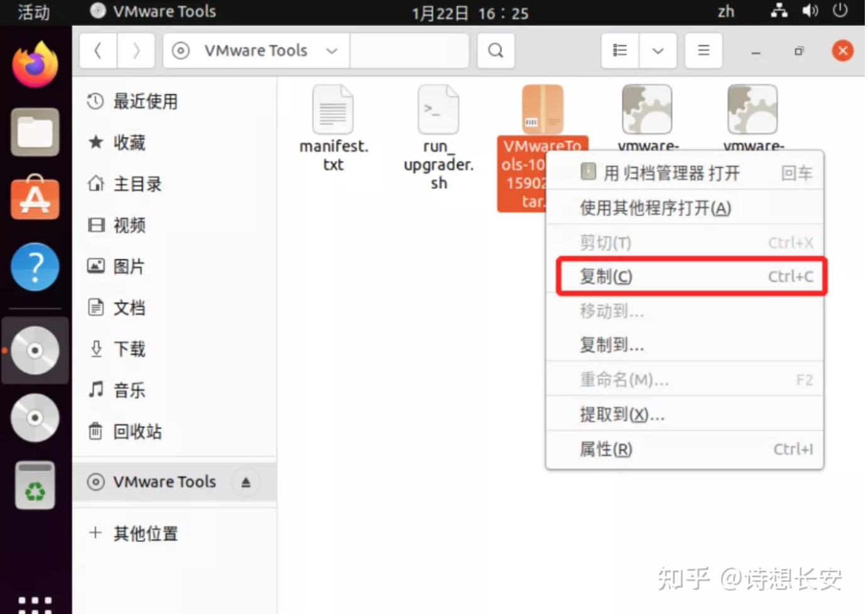
Task: Click the search icon in the Files toolbar
Action: click(496, 50)
